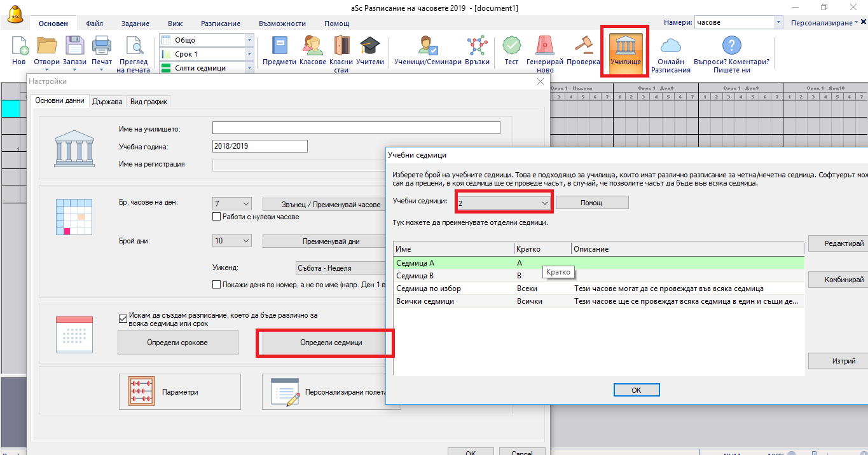Switch to the Държава tab
This screenshot has width=868, height=455.
[x=107, y=102]
